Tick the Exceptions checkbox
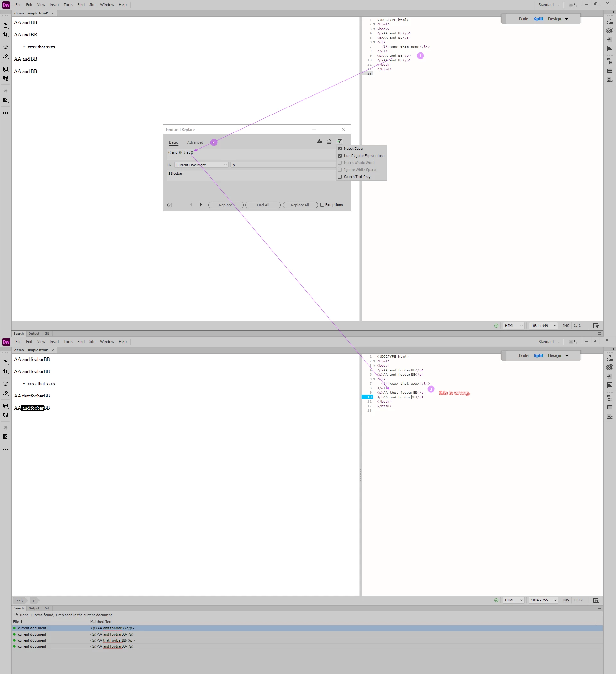The width and height of the screenshot is (616, 674). pyautogui.click(x=322, y=205)
